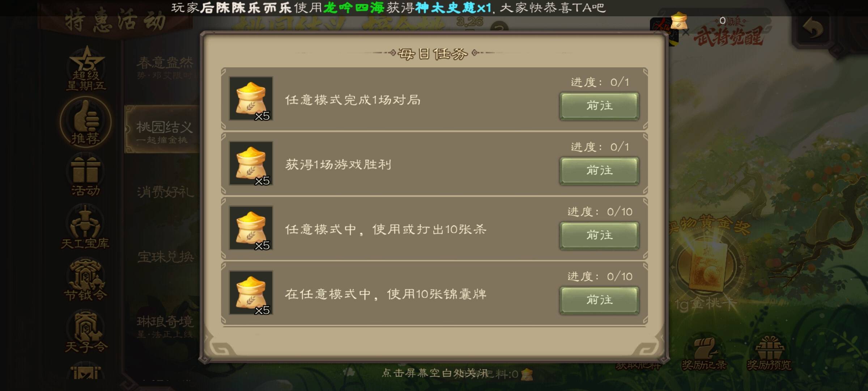Open the 奖励记录 scroll icon
This screenshot has width=868, height=391.
pos(704,354)
